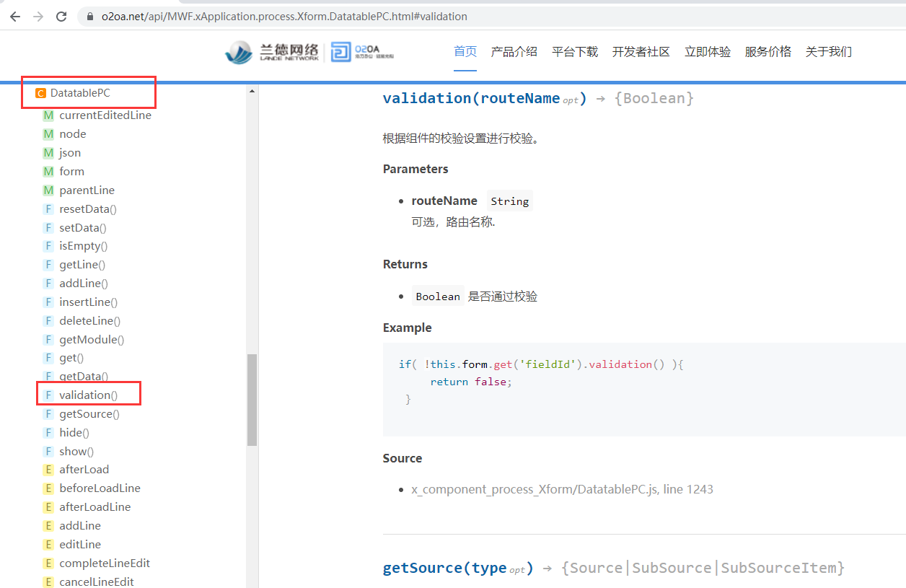
Task: Open the 服务价格 nav item
Action: (x=768, y=51)
